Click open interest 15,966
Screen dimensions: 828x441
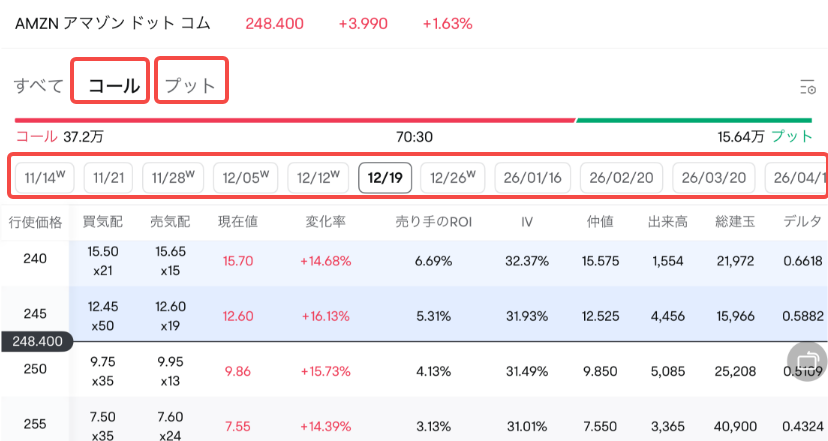[735, 316]
